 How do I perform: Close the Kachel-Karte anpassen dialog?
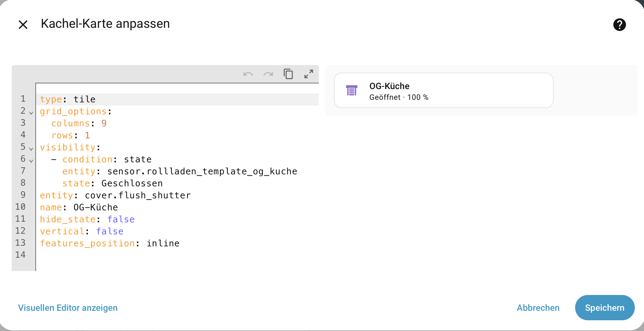(23, 24)
